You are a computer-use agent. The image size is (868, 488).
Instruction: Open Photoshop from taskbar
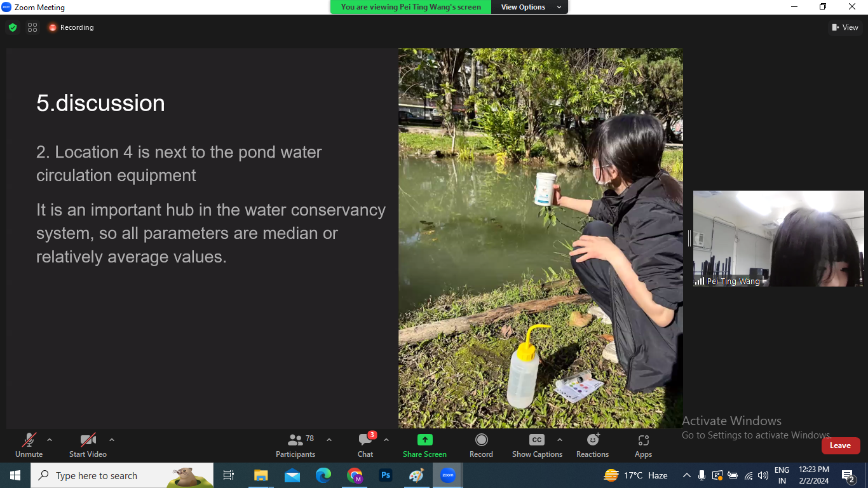click(x=386, y=475)
